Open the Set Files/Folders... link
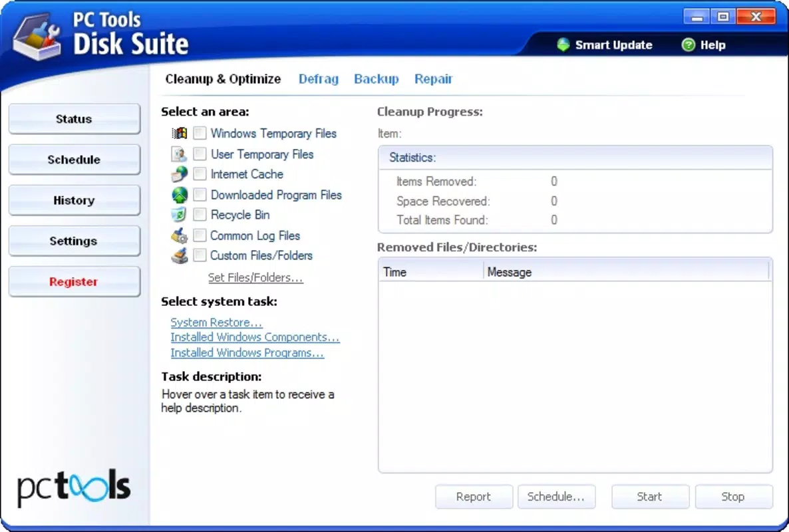Viewport: 789px width, 532px height. click(255, 277)
